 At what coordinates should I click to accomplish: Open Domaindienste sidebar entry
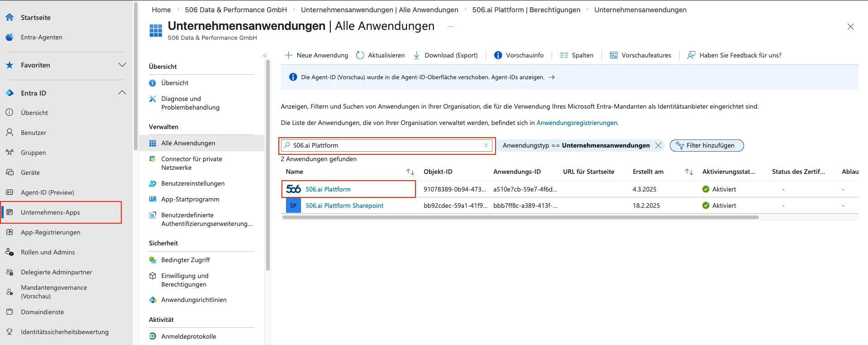tap(43, 312)
